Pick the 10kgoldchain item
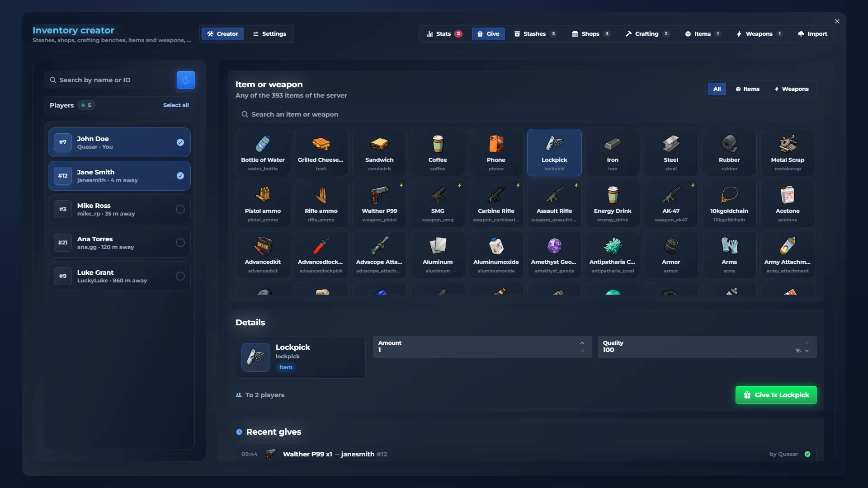This screenshot has width=868, height=488. tap(729, 203)
